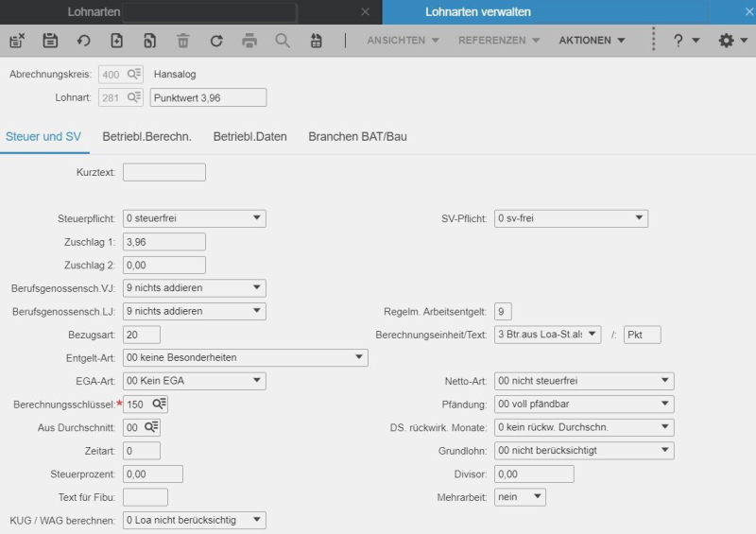Viewport: 756px width, 534px height.
Task: Open the Mehrarbeit dropdown set to nein
Action: (520, 497)
